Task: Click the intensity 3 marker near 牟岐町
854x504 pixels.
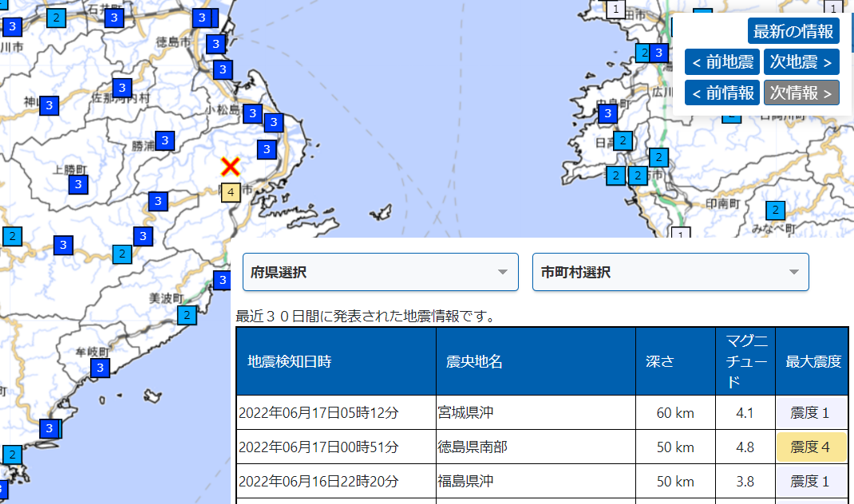Action: 99,368
